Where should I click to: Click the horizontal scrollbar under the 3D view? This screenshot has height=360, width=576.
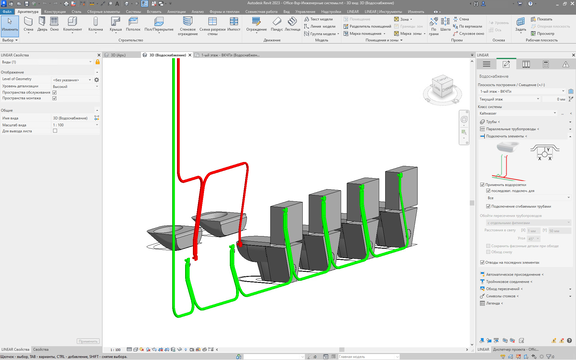pyautogui.click(x=342, y=350)
